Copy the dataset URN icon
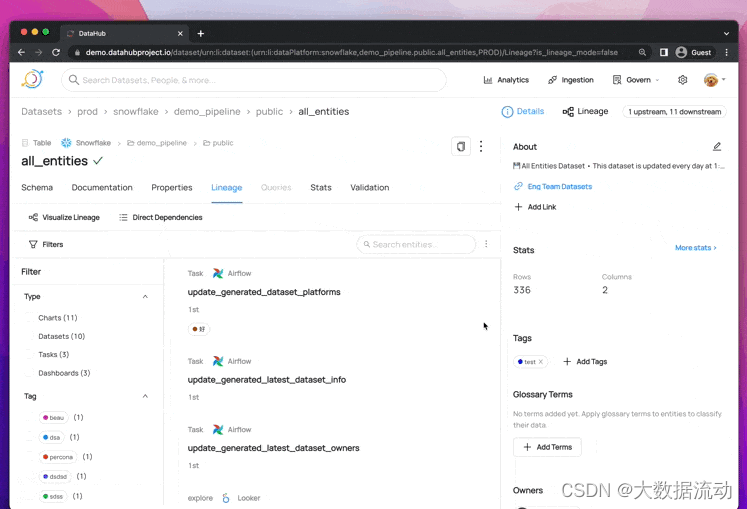747x509 pixels. pyautogui.click(x=461, y=146)
